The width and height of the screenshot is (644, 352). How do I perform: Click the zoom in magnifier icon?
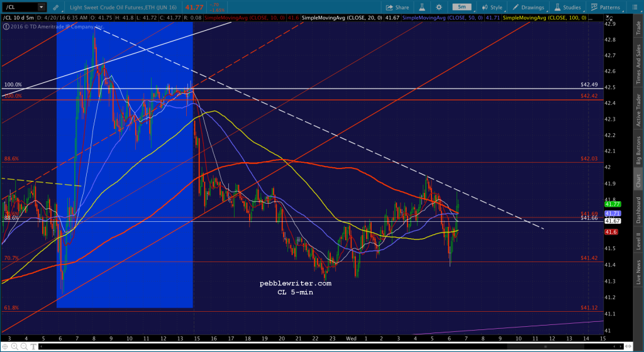[16, 347]
